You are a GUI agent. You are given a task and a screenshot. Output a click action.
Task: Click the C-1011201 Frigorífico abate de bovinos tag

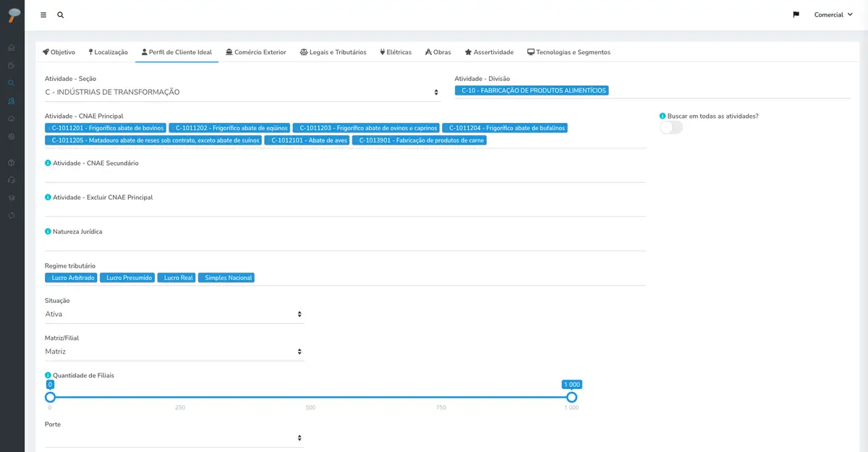106,128
